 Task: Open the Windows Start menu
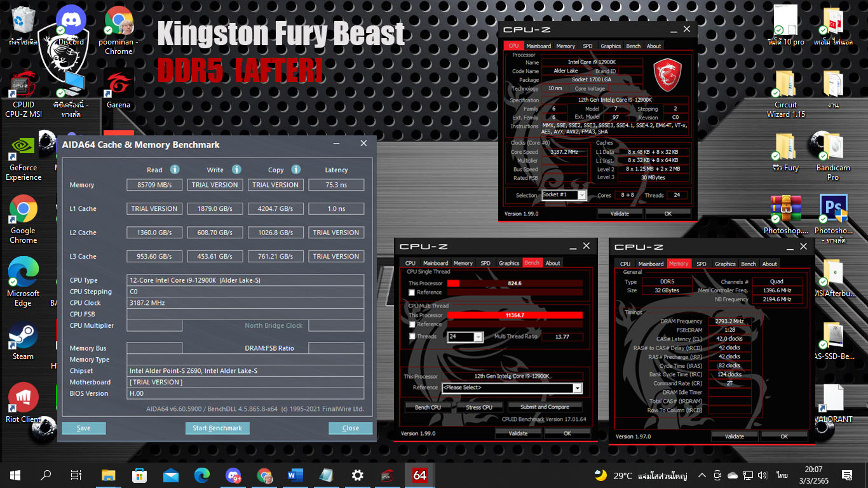[x=15, y=475]
